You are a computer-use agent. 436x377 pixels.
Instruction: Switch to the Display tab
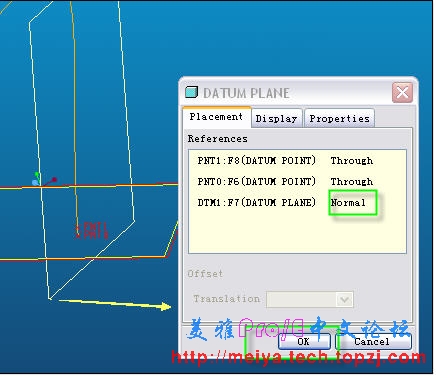coord(276,118)
